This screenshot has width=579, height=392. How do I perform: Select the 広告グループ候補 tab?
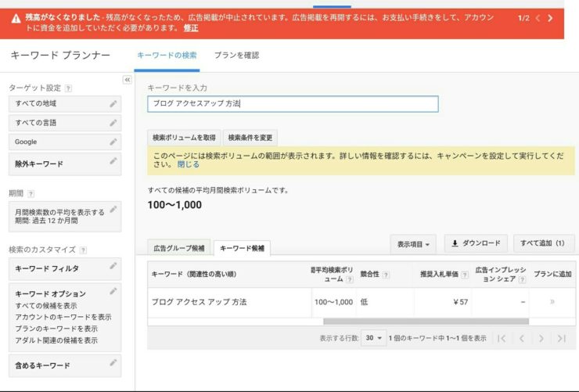point(179,248)
